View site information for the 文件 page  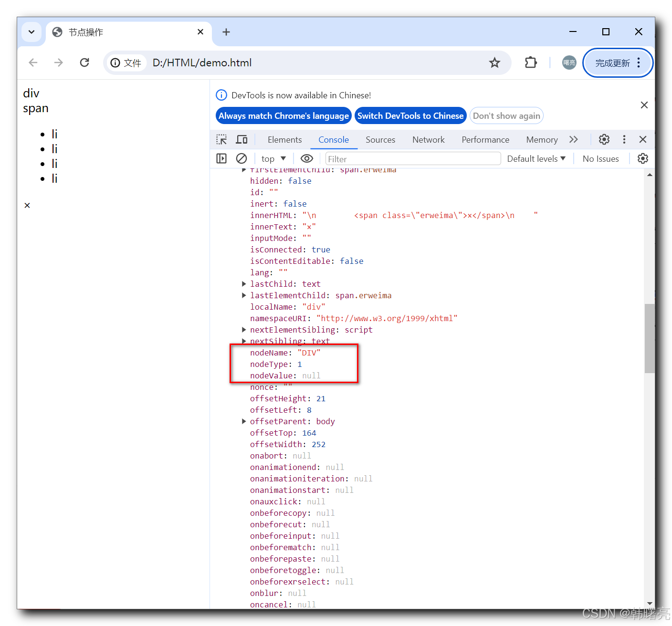(x=126, y=63)
